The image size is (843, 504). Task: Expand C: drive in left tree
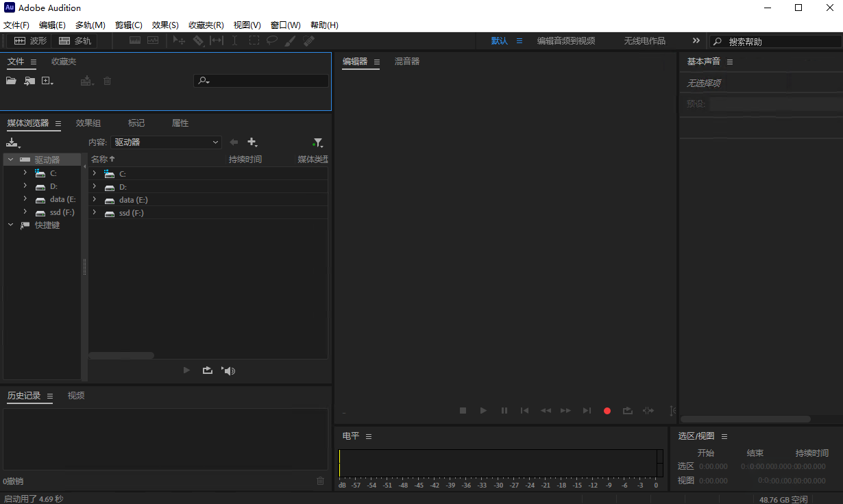[25, 173]
